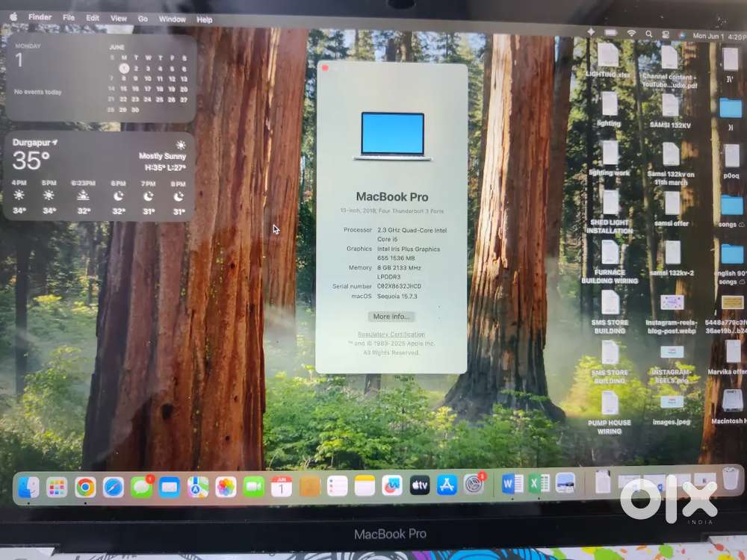Launch Safari from the dock
The height and width of the screenshot is (560, 747).
113,487
